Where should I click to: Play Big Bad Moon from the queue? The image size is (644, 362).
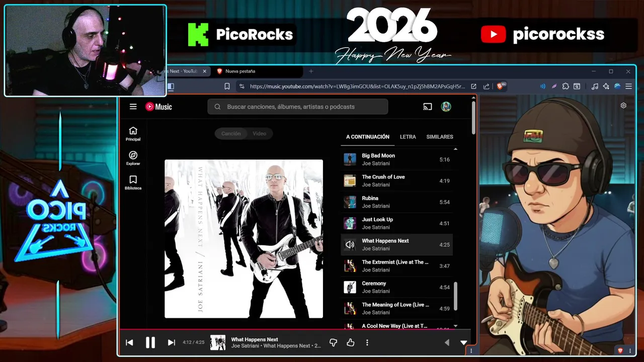pos(396,159)
